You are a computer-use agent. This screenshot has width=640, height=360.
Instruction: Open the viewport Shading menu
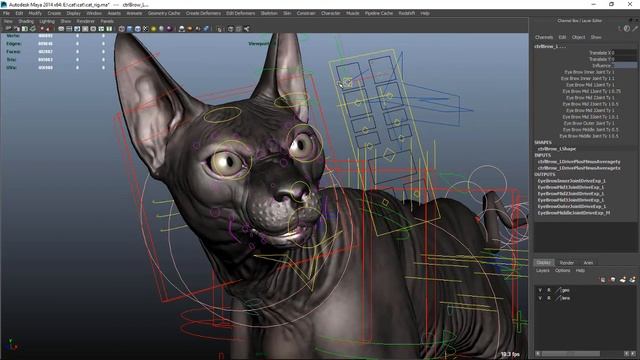(26, 21)
